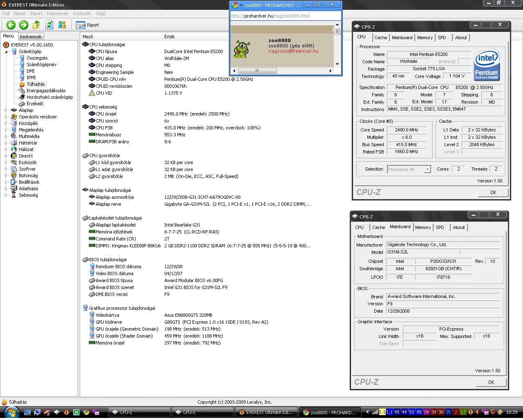Expand the DirectX tree node
Image resolution: width=523 pixels, height=420 pixels.
pos(6,156)
